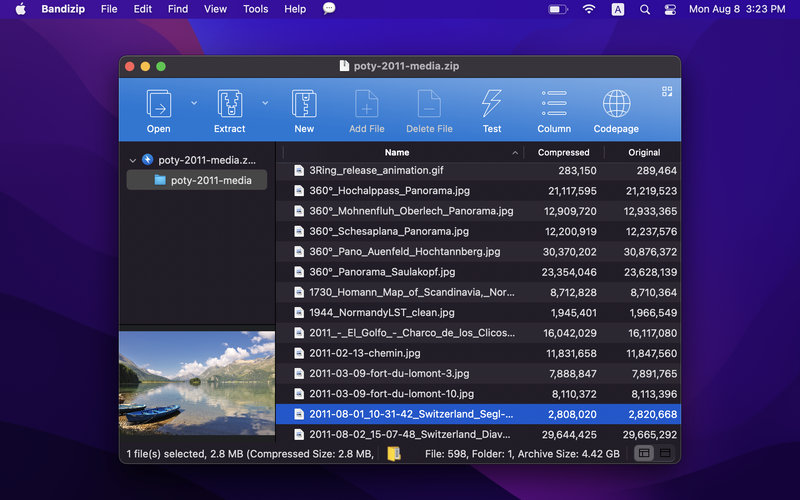Sort by the Compressed column header

563,153
